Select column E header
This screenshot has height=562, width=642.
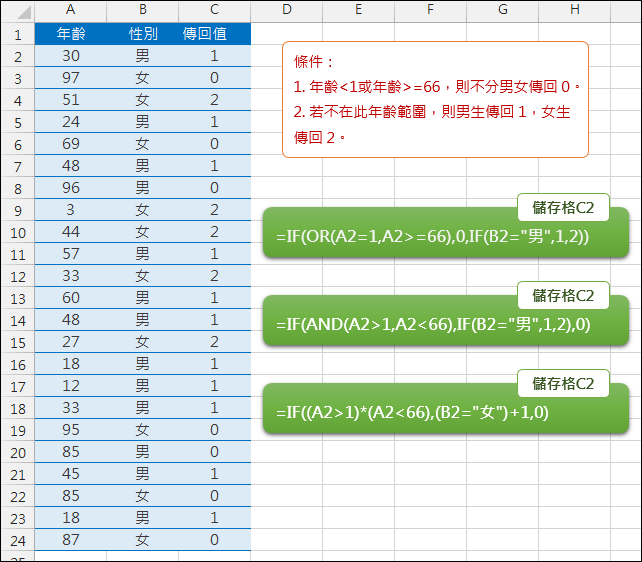tap(359, 10)
